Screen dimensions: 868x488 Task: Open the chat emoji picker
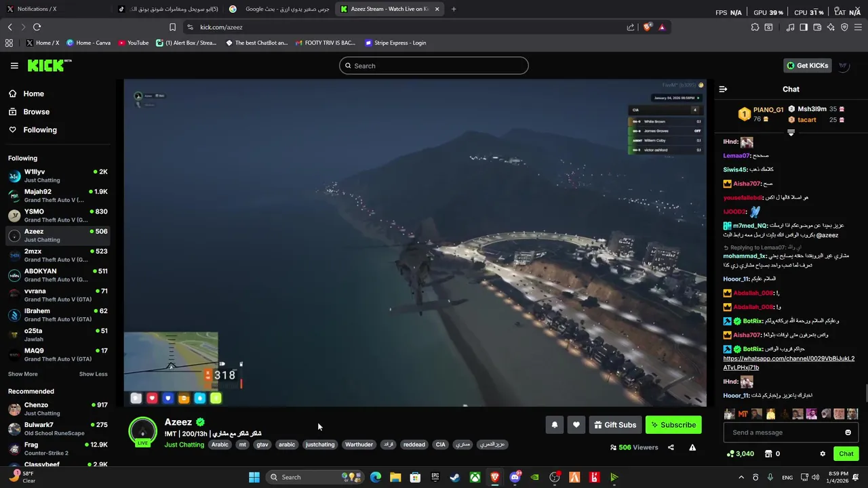(848, 432)
